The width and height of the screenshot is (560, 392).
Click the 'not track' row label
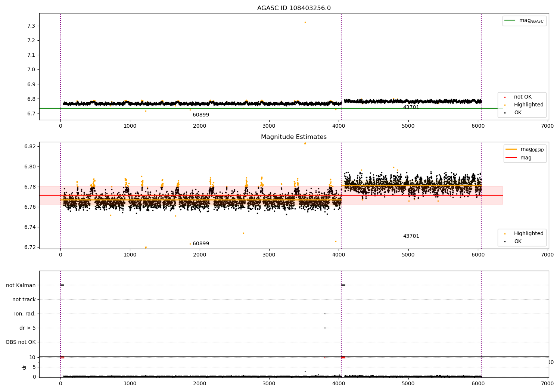(x=24, y=299)
